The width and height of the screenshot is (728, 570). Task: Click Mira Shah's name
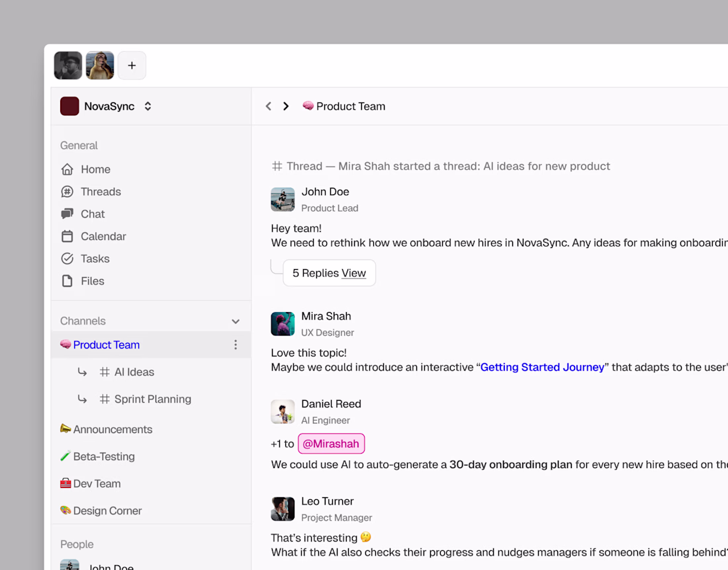(326, 316)
